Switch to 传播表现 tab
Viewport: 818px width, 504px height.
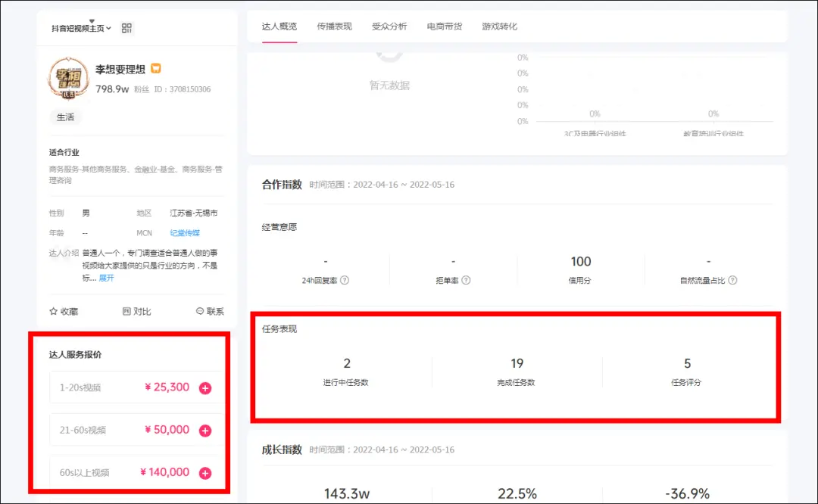point(334,26)
